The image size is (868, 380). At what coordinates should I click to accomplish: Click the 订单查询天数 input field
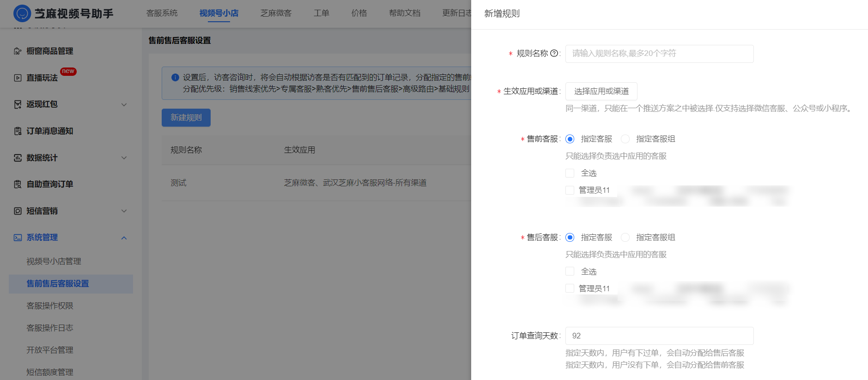(660, 336)
